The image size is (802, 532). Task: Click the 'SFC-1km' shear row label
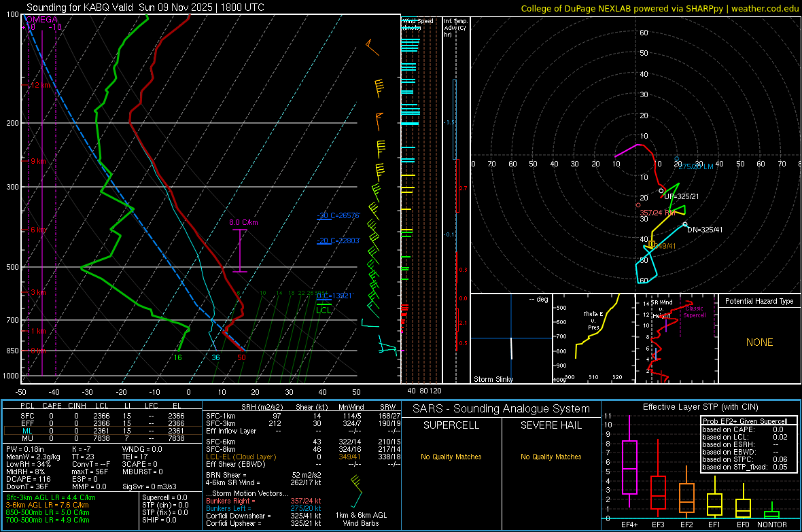[221, 416]
